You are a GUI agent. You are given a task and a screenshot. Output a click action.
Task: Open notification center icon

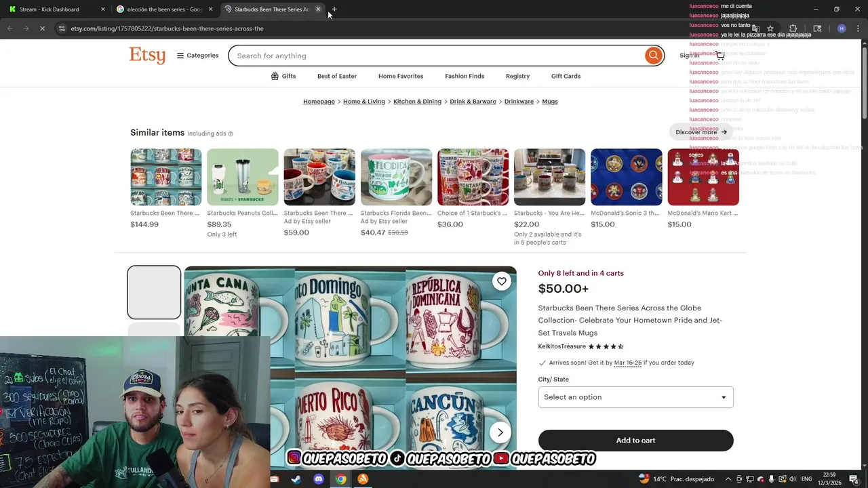tap(854, 479)
